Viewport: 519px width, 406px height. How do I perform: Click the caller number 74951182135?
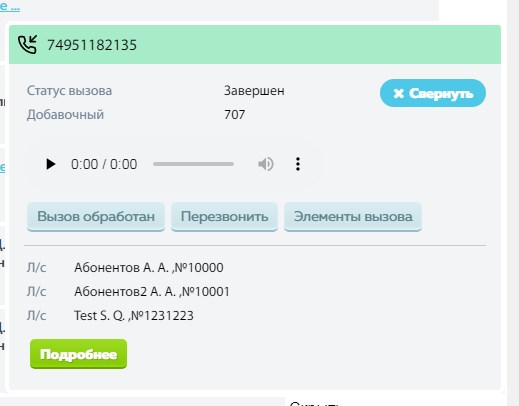[92, 45]
